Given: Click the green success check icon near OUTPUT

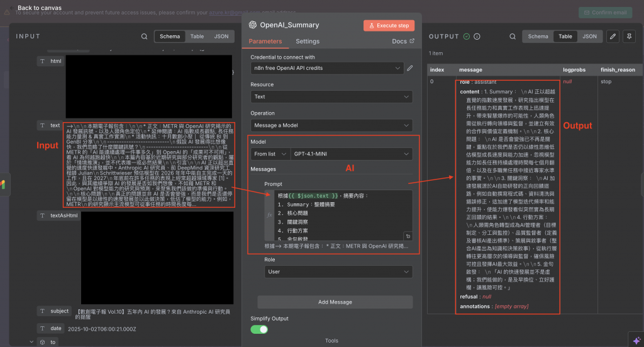Looking at the screenshot, I should coord(467,37).
